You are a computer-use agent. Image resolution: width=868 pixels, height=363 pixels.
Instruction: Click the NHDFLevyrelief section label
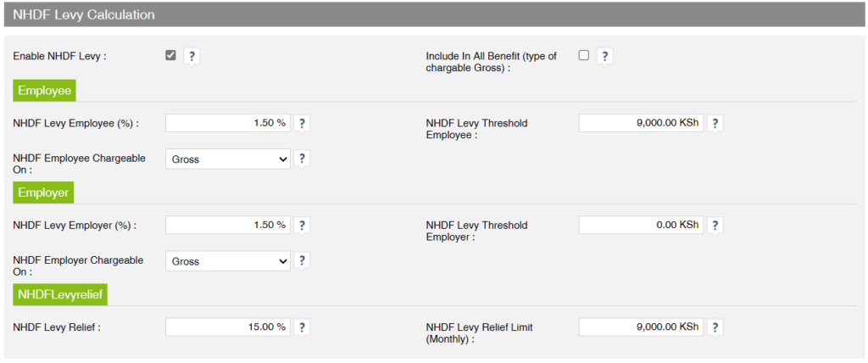click(60, 294)
